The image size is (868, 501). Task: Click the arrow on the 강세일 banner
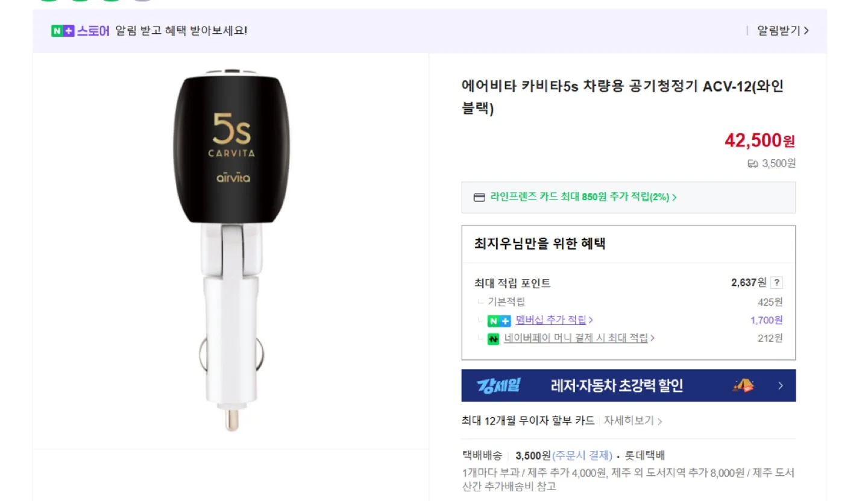pos(781,386)
